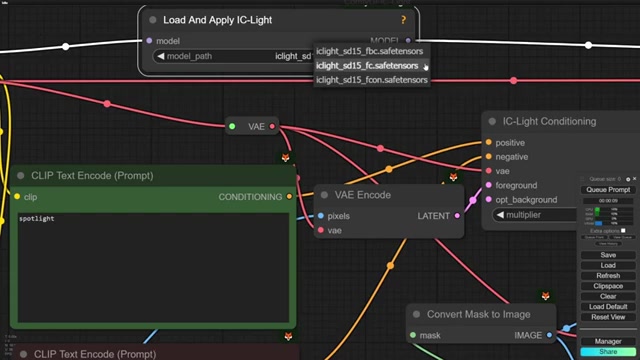
Task: Click foreground input port on IC-Light Conditioning
Action: pyautogui.click(x=489, y=185)
